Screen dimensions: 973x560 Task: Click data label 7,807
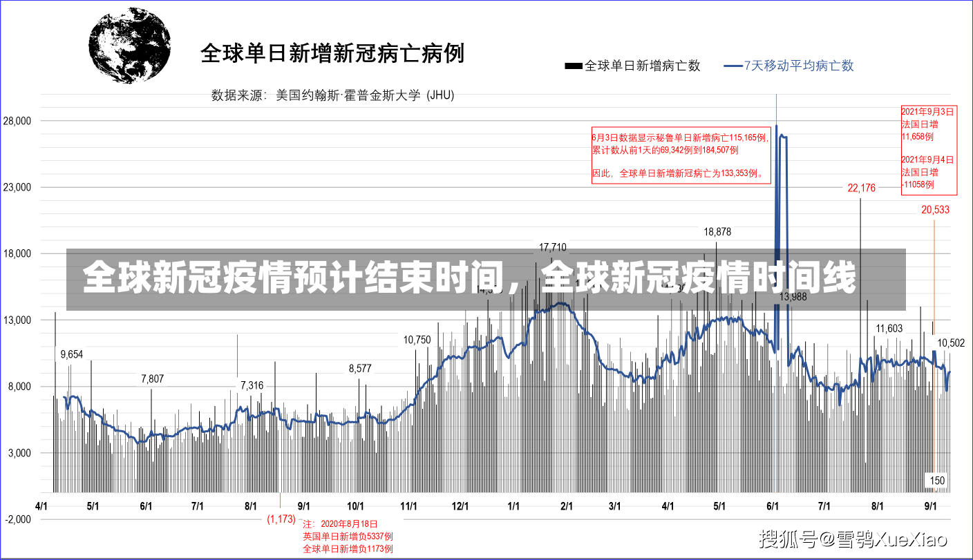tap(152, 378)
